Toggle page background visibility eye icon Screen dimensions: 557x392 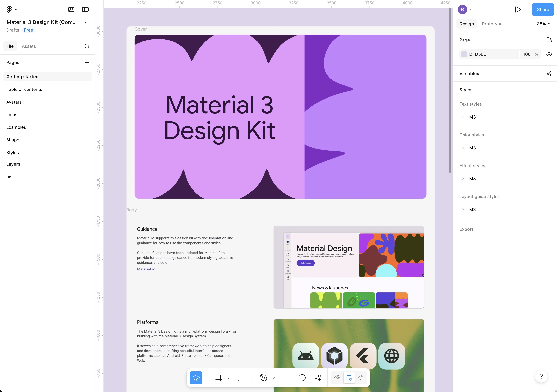click(x=549, y=54)
